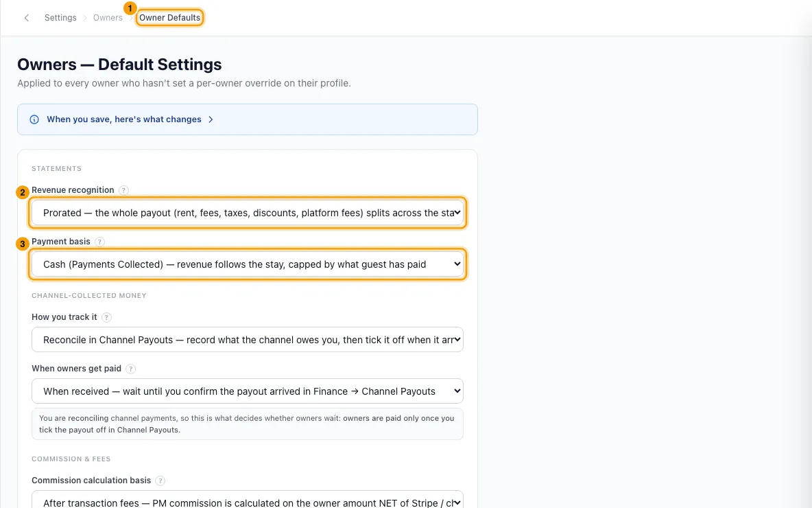The height and width of the screenshot is (508, 812).
Task: Click the STATEMENTS section heading
Action: [56, 168]
